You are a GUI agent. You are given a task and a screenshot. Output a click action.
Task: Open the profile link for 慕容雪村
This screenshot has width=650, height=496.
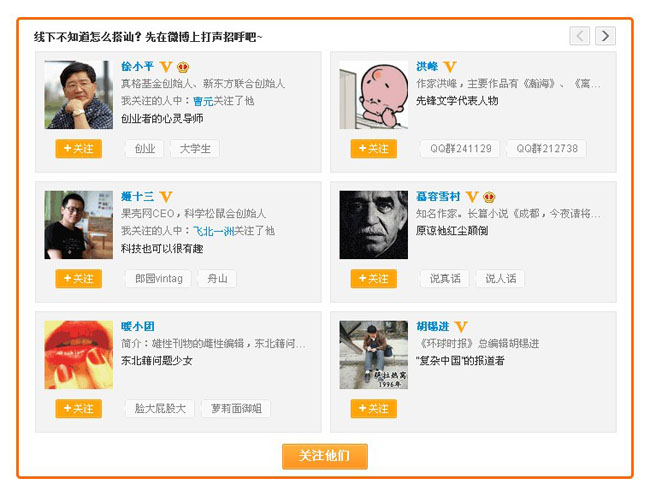click(438, 197)
